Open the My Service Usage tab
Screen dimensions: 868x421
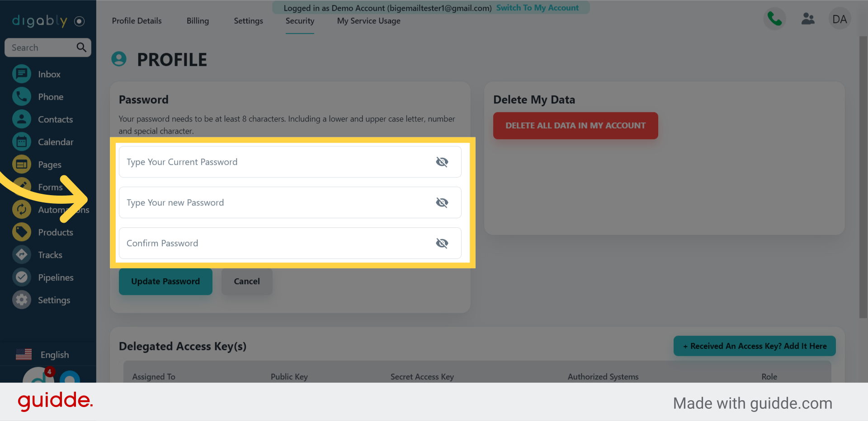pyautogui.click(x=368, y=21)
